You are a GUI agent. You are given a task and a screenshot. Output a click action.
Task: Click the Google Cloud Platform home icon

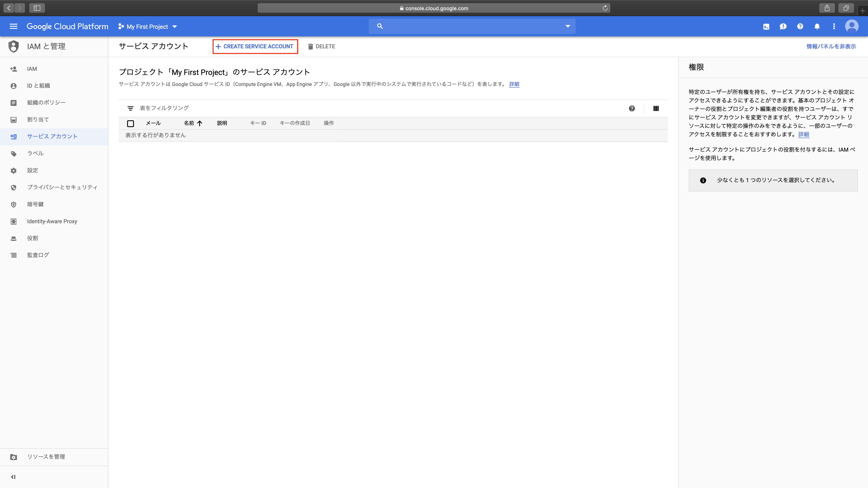point(67,26)
